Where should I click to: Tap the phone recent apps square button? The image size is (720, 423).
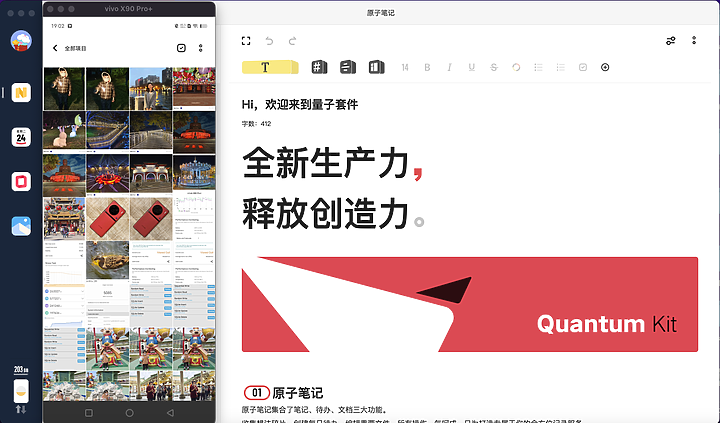89,413
